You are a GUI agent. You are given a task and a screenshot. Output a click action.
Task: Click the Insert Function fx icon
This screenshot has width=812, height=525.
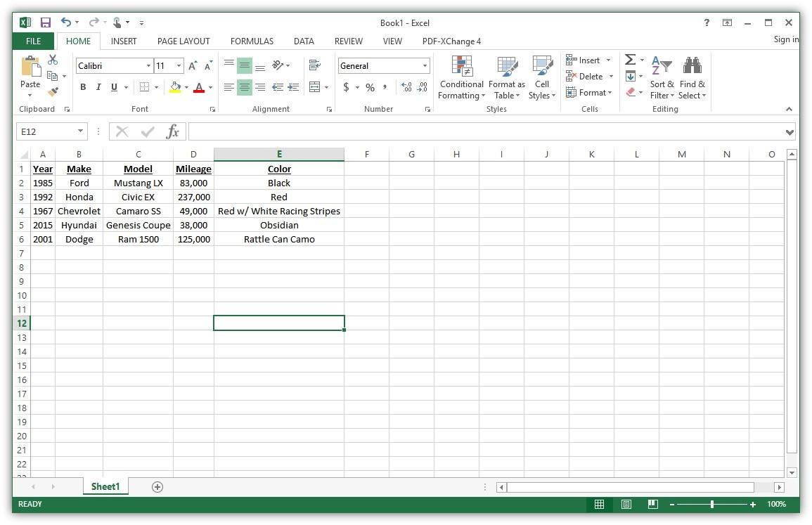tap(172, 131)
